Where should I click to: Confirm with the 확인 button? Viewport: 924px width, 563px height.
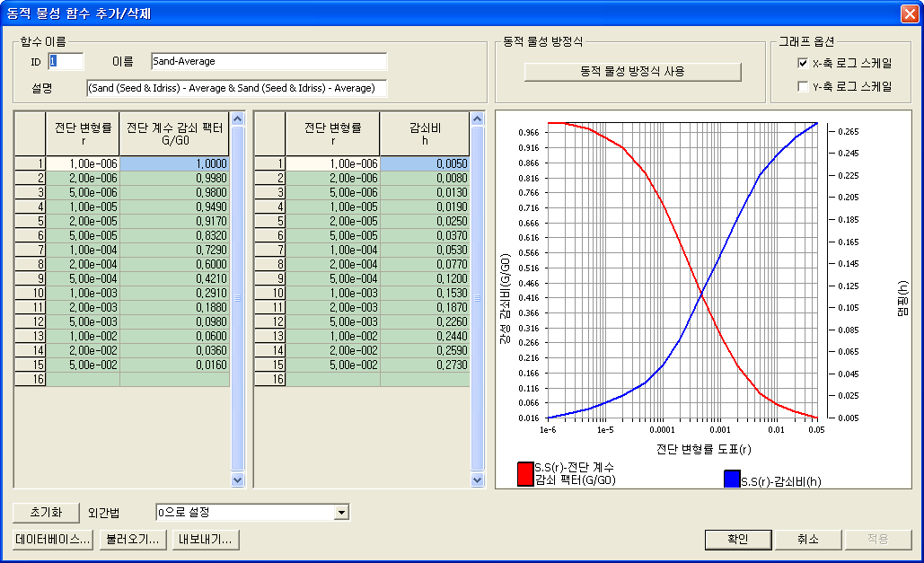737,539
